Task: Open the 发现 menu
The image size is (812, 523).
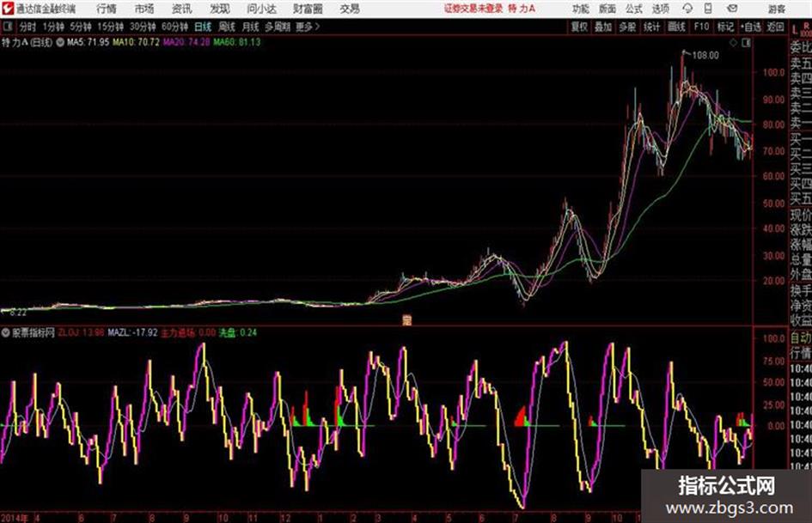Action: [x=220, y=9]
